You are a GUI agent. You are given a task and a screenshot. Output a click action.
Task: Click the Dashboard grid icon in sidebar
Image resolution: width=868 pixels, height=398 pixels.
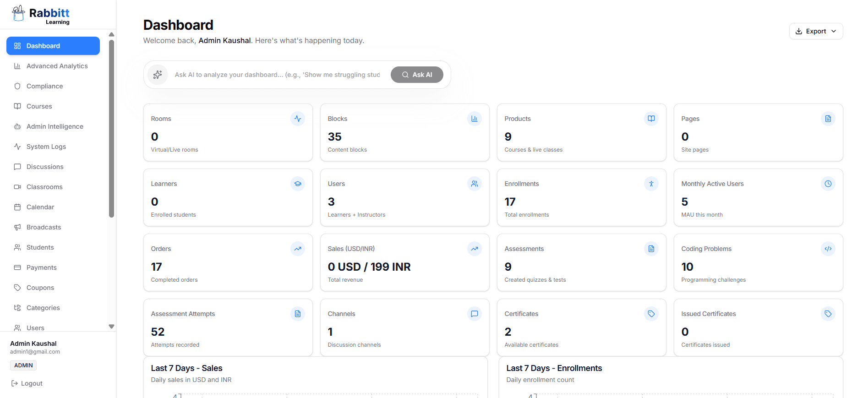click(x=17, y=46)
